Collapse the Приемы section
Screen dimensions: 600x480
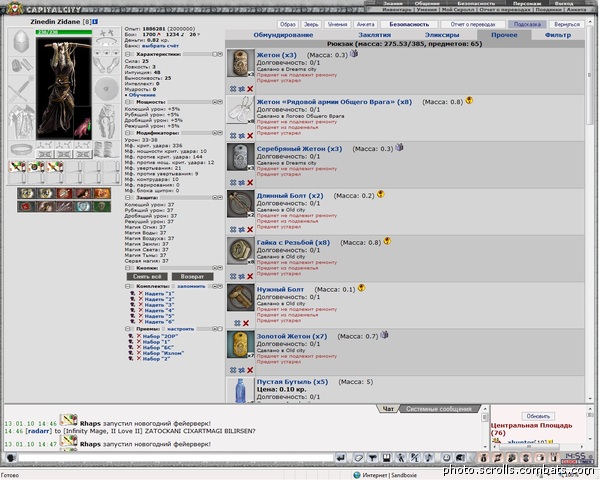[x=128, y=329]
